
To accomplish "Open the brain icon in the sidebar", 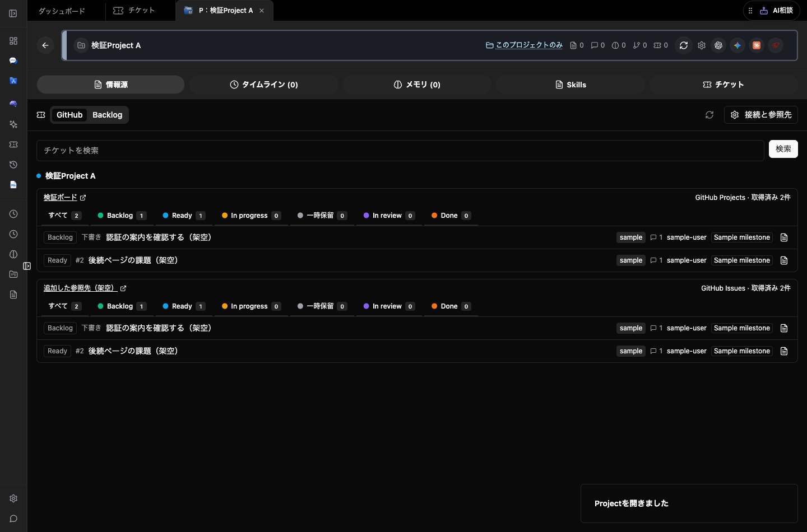I will (x=13, y=104).
